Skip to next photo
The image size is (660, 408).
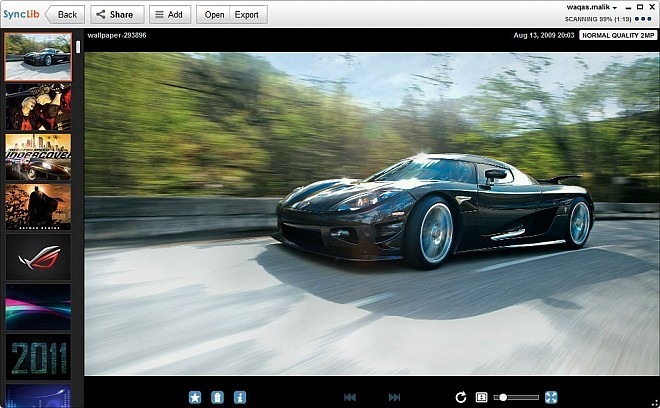(394, 397)
